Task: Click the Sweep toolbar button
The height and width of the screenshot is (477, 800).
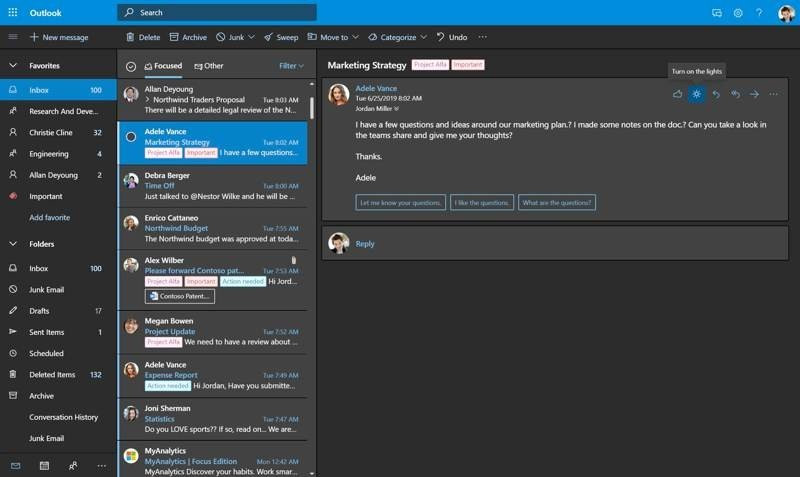Action: [x=281, y=37]
